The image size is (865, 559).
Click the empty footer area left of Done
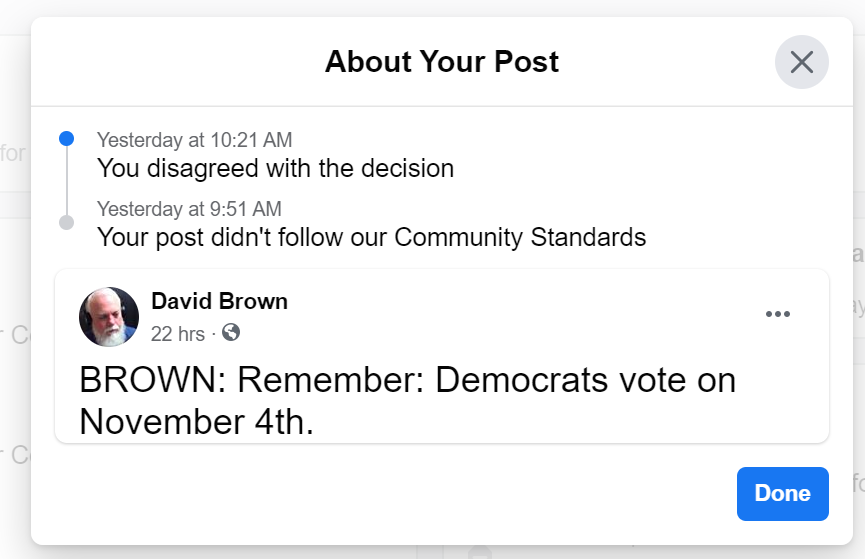point(384,494)
